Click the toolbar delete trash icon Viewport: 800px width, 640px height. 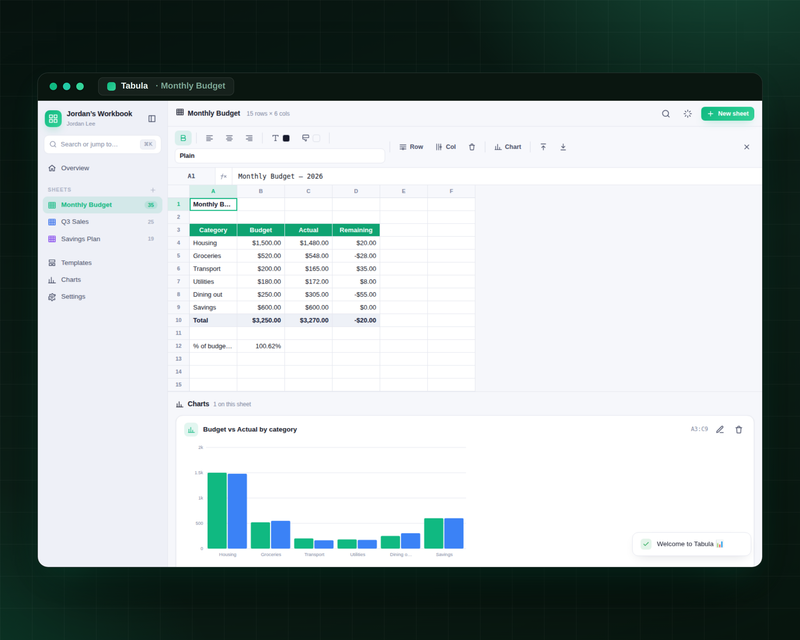(472, 147)
